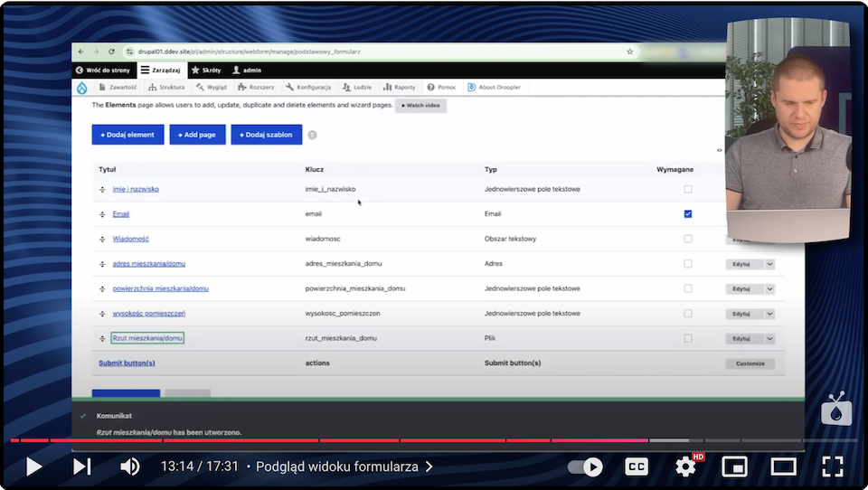The height and width of the screenshot is (490, 868).
Task: Click site info icon in address bar
Action: click(129, 52)
